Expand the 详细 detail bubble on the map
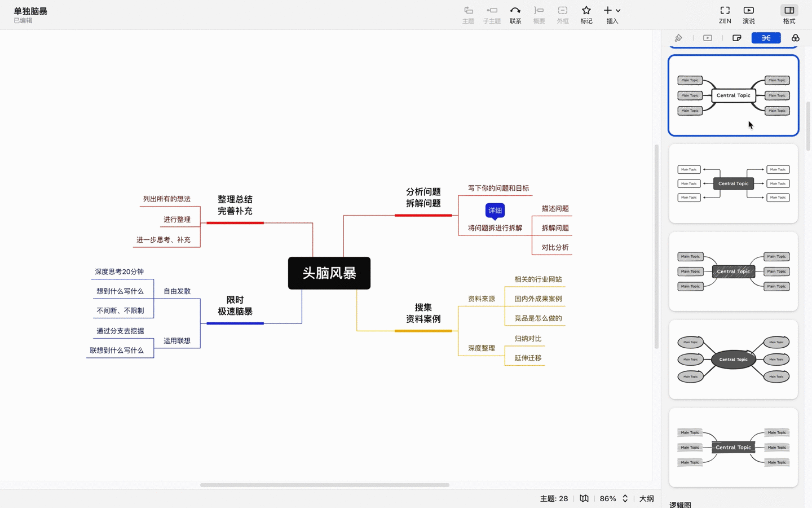The height and width of the screenshot is (508, 812). [x=495, y=210]
